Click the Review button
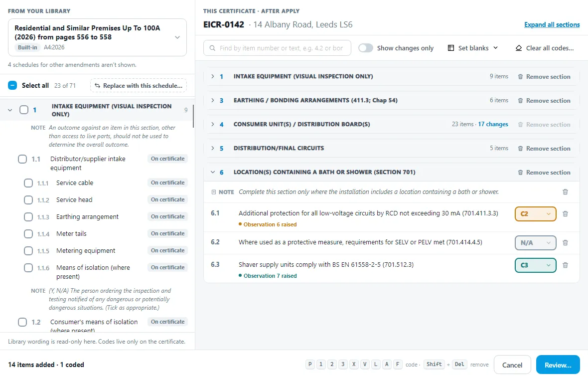588x379 pixels. pos(558,365)
